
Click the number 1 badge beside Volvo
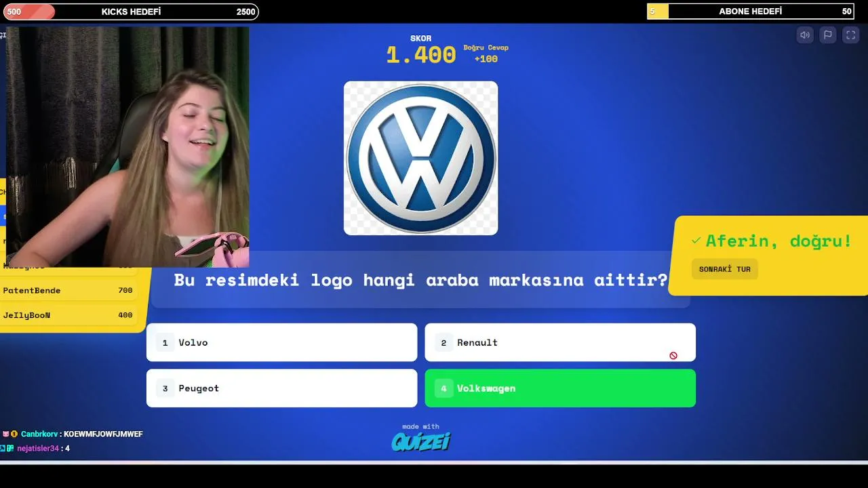[165, 343]
